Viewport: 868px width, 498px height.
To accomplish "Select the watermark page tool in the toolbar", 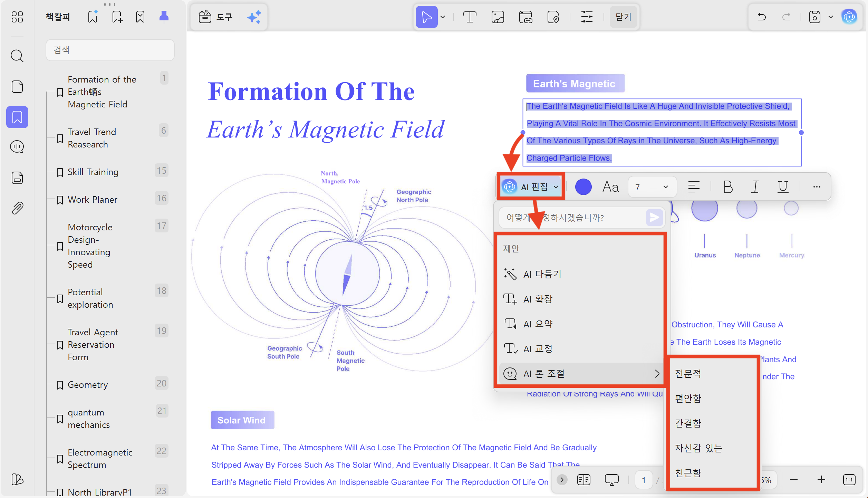I will pyautogui.click(x=553, y=17).
